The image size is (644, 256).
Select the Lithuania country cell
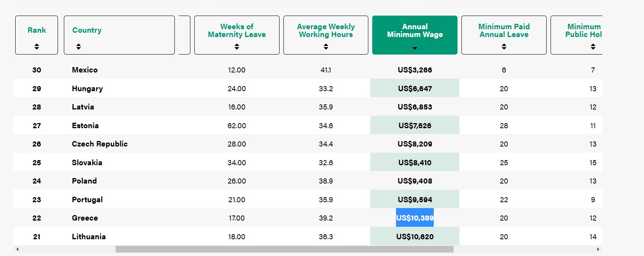(x=89, y=237)
